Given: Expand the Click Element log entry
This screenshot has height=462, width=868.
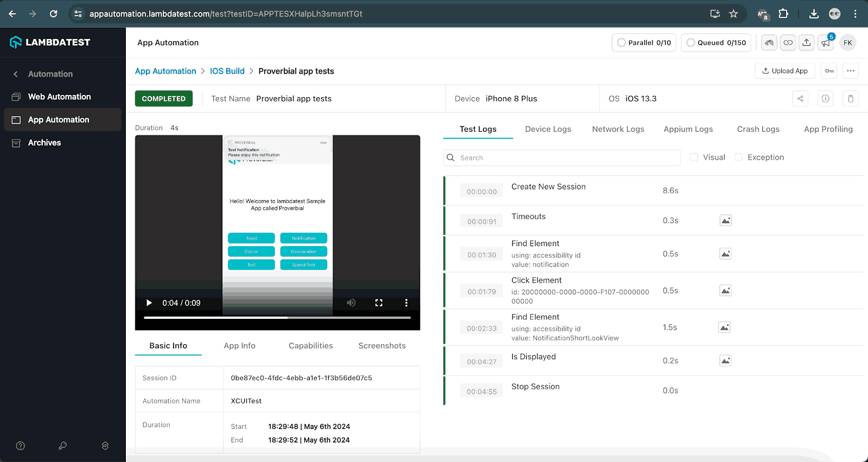Looking at the screenshot, I should [653, 291].
